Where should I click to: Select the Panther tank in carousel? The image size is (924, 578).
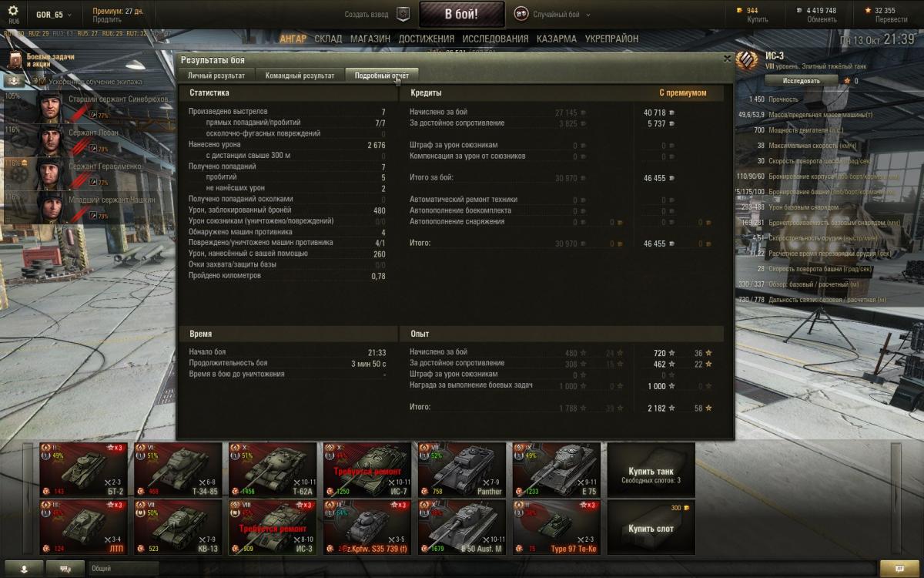[462, 470]
